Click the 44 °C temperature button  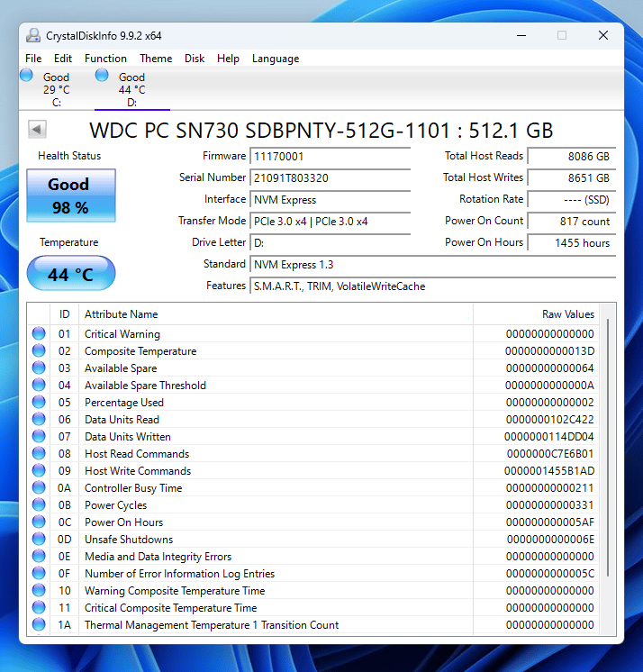[x=71, y=274]
